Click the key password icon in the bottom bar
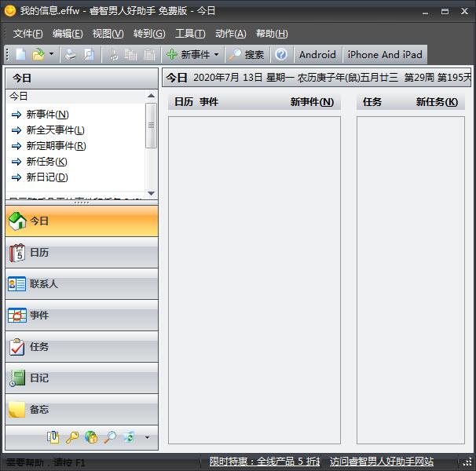The height and width of the screenshot is (471, 476). pyautogui.click(x=72, y=437)
